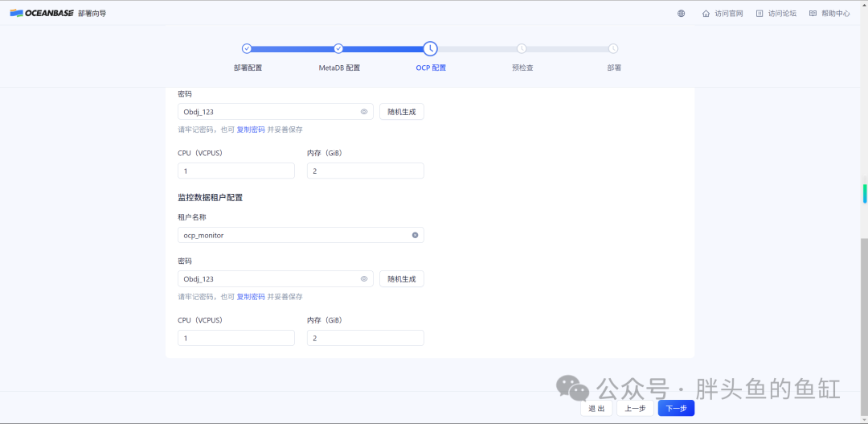Select the 部署配置 step label

248,68
